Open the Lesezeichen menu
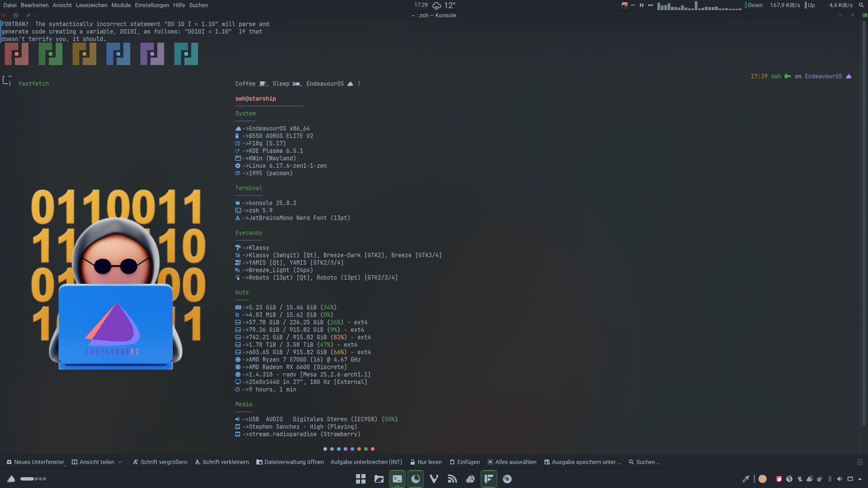This screenshot has width=868, height=488. tap(91, 5)
